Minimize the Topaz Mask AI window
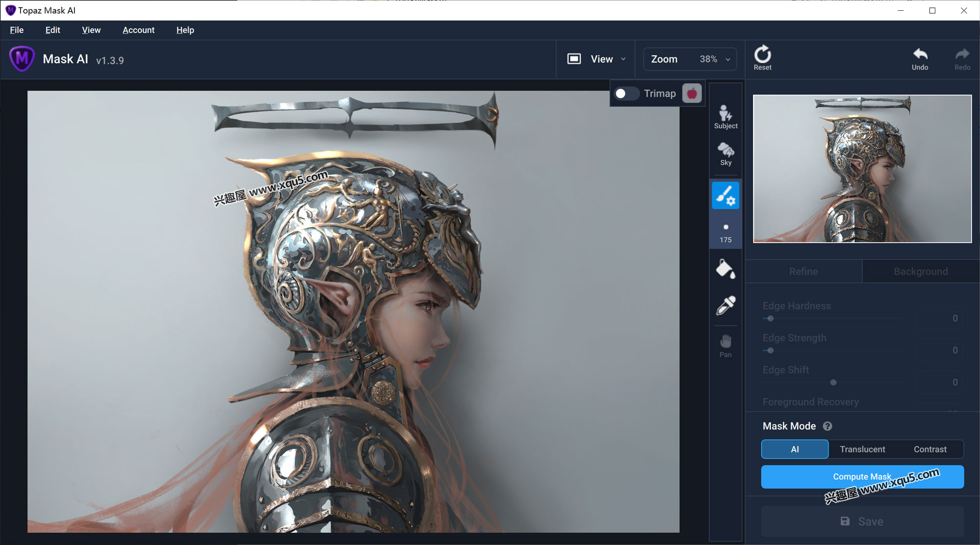Viewport: 980px width, 545px height. [901, 10]
